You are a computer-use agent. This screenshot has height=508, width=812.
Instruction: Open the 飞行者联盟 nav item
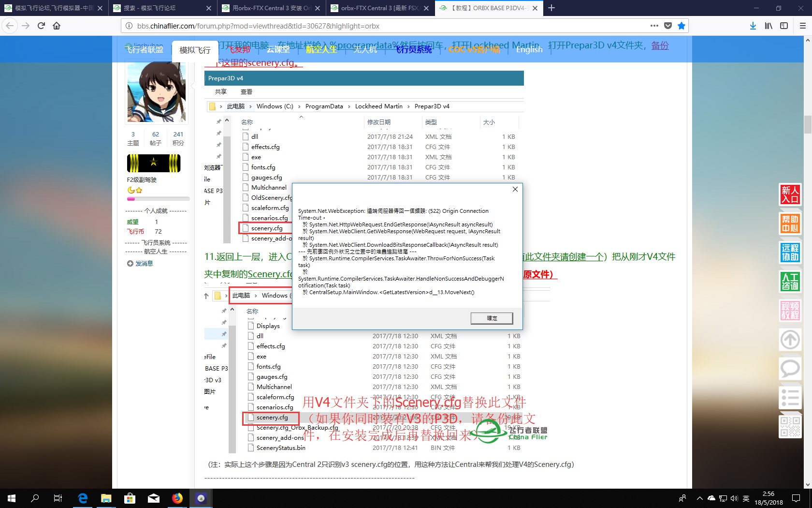click(144, 49)
